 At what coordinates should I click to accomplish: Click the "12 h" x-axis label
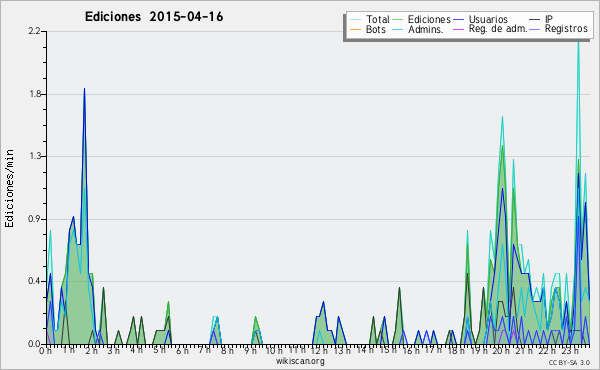pyautogui.click(x=319, y=351)
